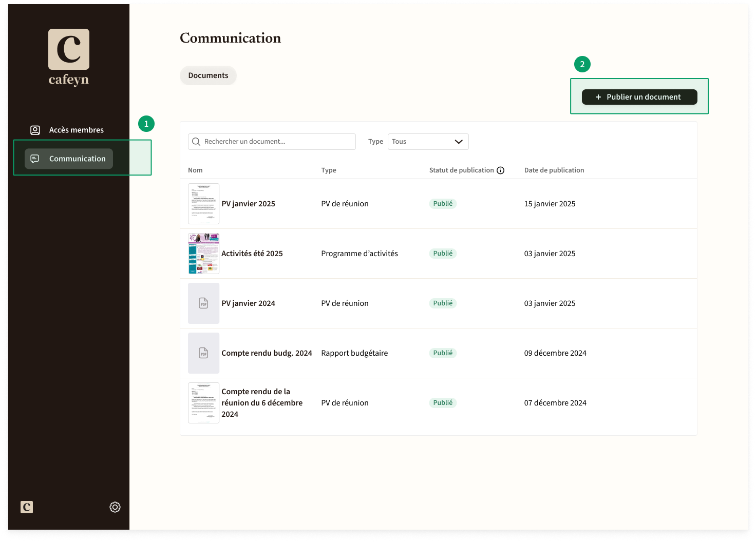The height and width of the screenshot is (542, 756).
Task: Click the PDF icon for Compte rendu budg. 2024
Action: 203,353
